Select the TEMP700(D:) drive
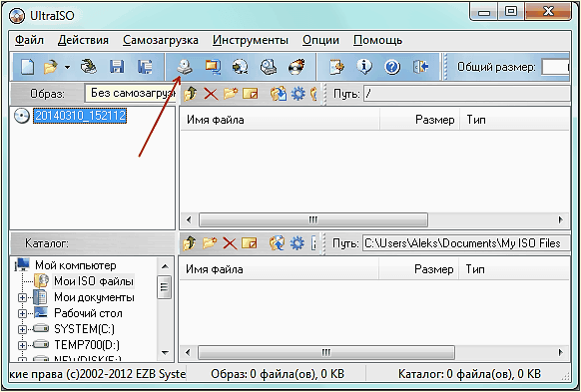 click(87, 345)
